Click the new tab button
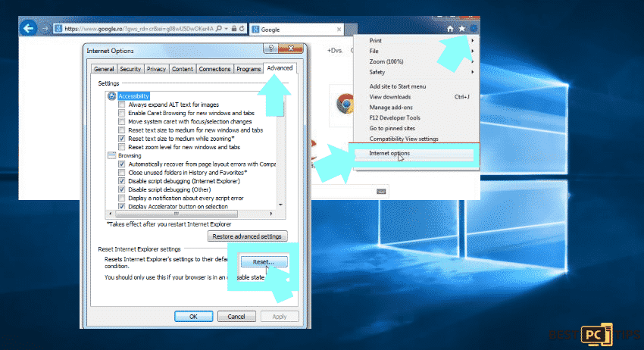 coord(351,29)
